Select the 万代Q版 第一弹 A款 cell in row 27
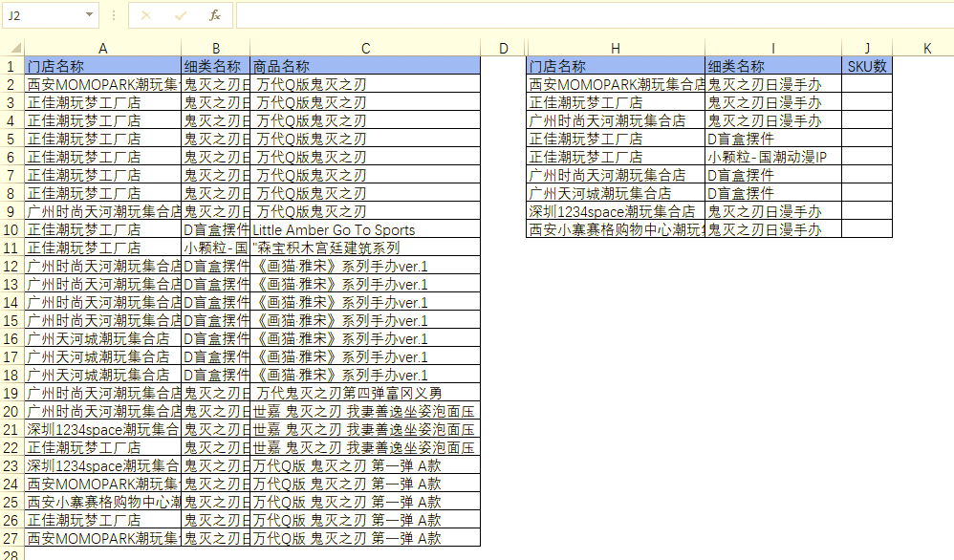Screen dimensions: 954x560 tap(365, 539)
